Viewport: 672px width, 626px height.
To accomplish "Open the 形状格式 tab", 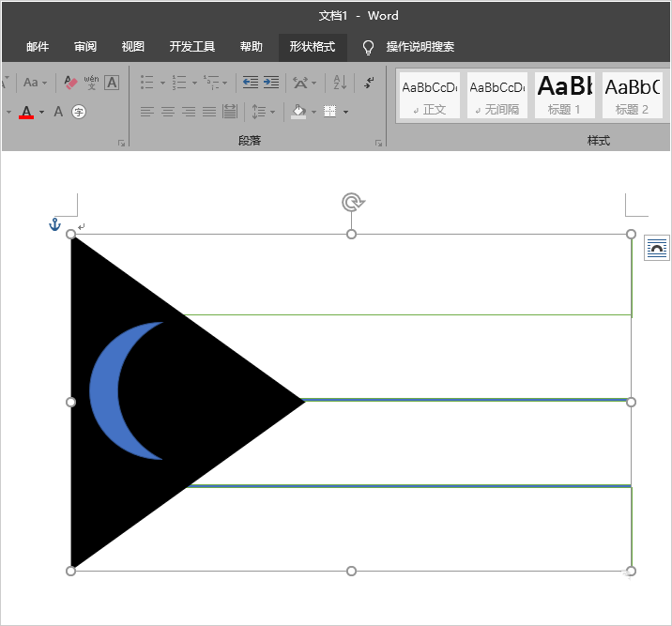I will point(312,47).
